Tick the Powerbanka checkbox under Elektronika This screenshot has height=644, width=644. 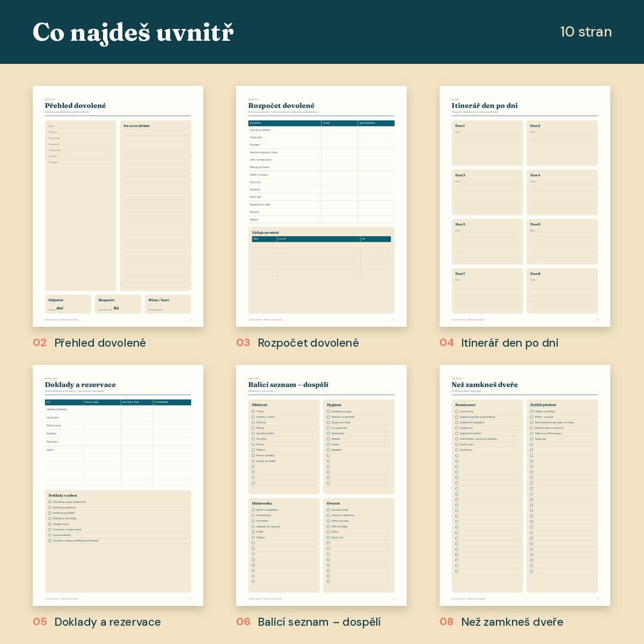coord(253,515)
